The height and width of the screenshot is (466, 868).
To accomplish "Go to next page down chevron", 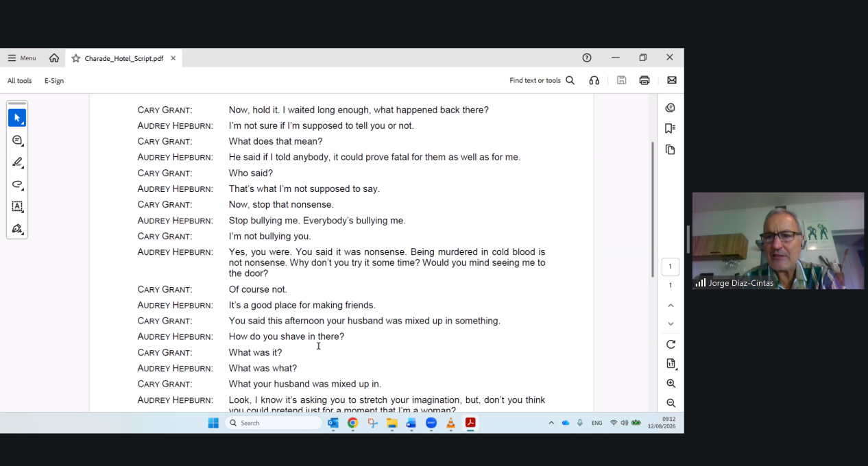I will [x=671, y=323].
